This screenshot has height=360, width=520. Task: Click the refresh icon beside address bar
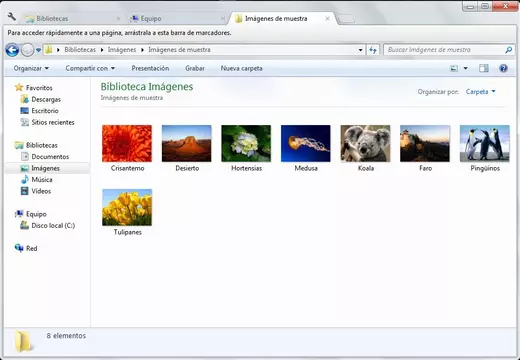373,50
